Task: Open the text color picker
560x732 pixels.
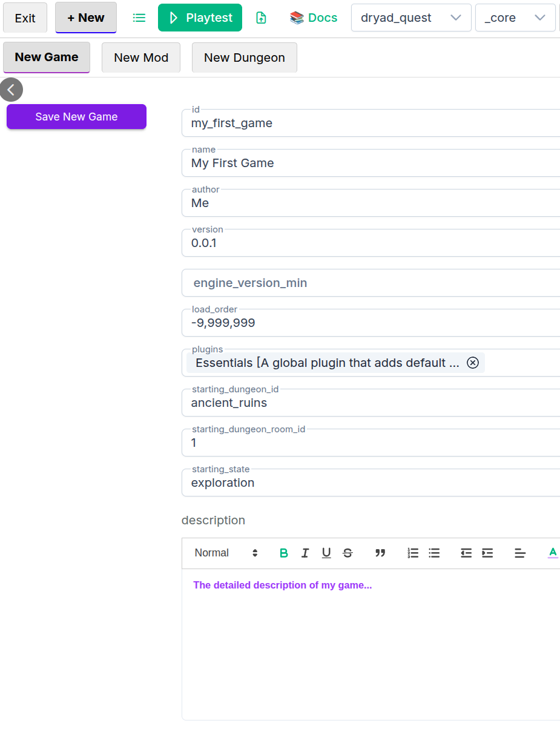Action: pyautogui.click(x=553, y=553)
